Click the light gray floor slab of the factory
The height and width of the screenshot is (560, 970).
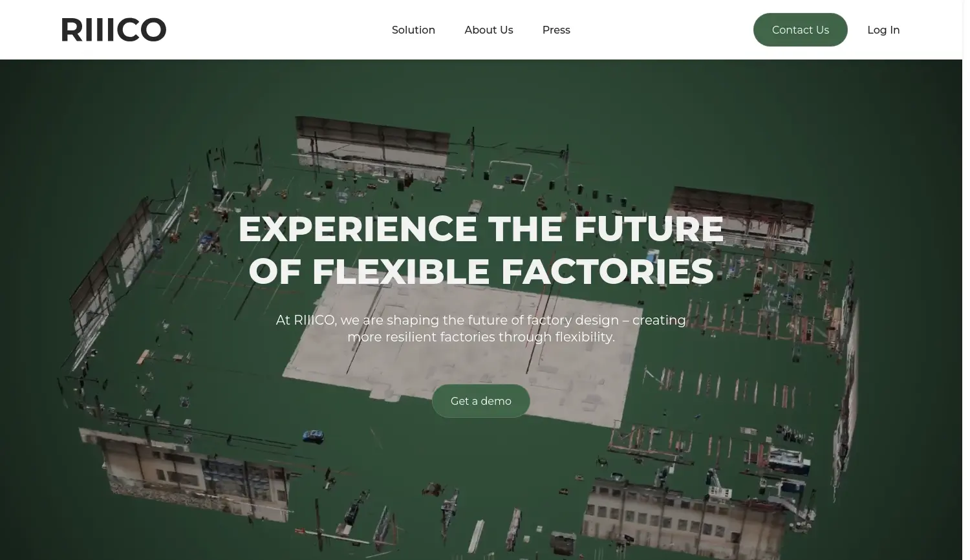453,362
